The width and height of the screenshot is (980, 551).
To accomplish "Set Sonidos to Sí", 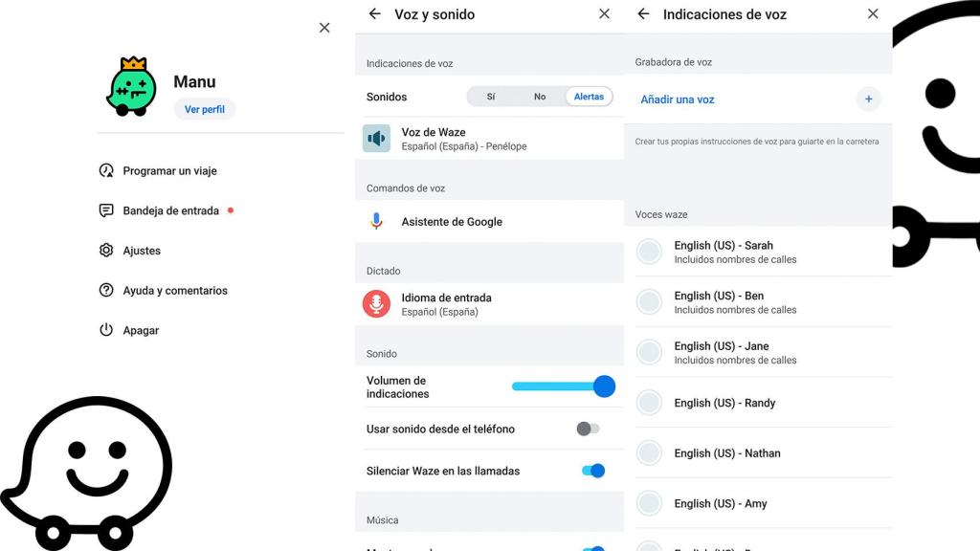I will 491,97.
